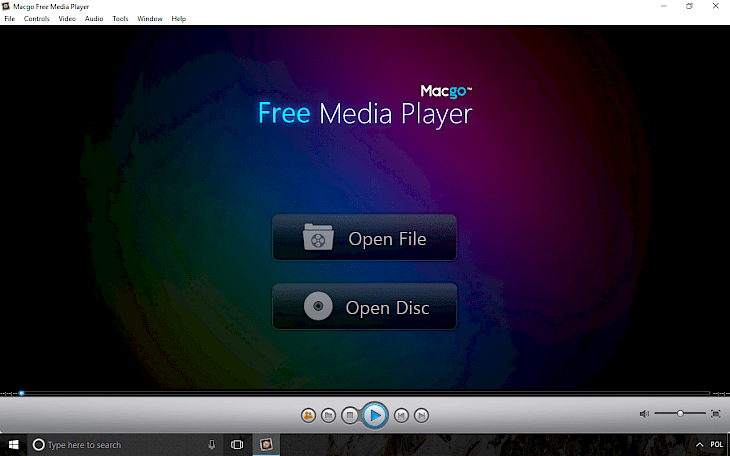Screen dimensions: 730x456
Task: Open the Help menu
Action: [179, 19]
